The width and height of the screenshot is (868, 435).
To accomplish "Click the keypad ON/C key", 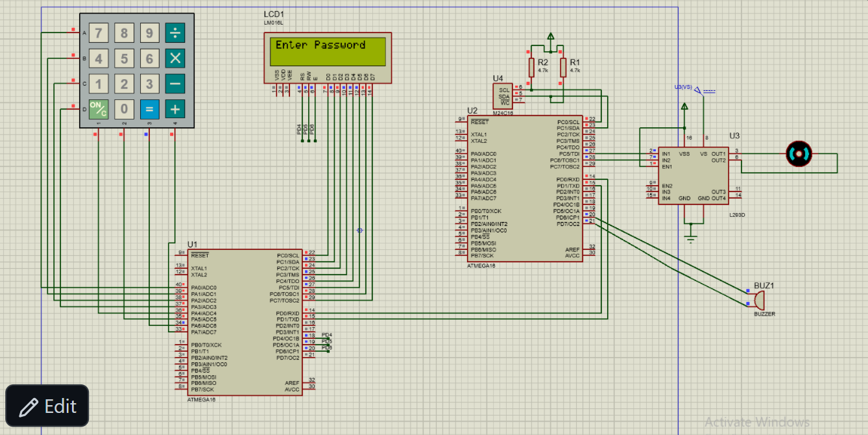I will tap(99, 109).
